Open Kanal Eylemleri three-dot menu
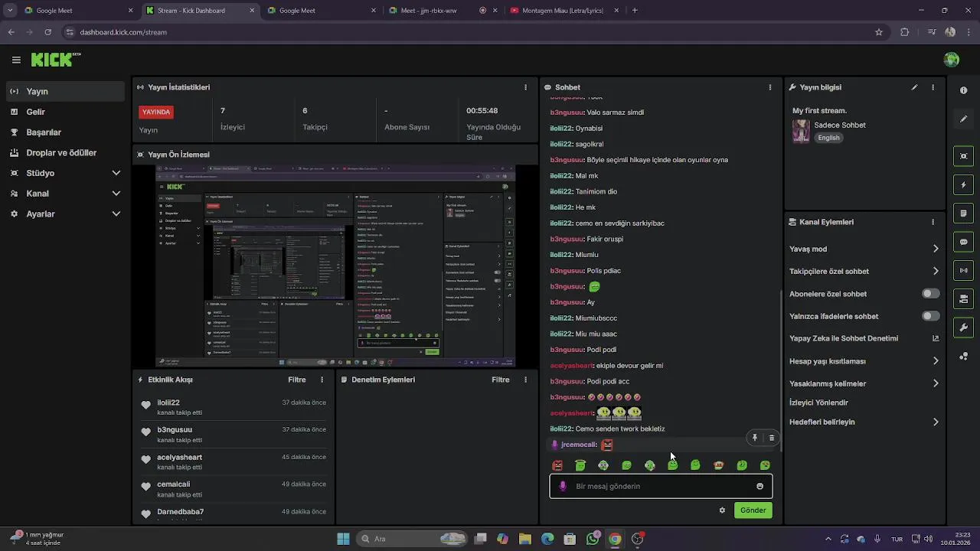Image resolution: width=980 pixels, height=551 pixels. [933, 222]
